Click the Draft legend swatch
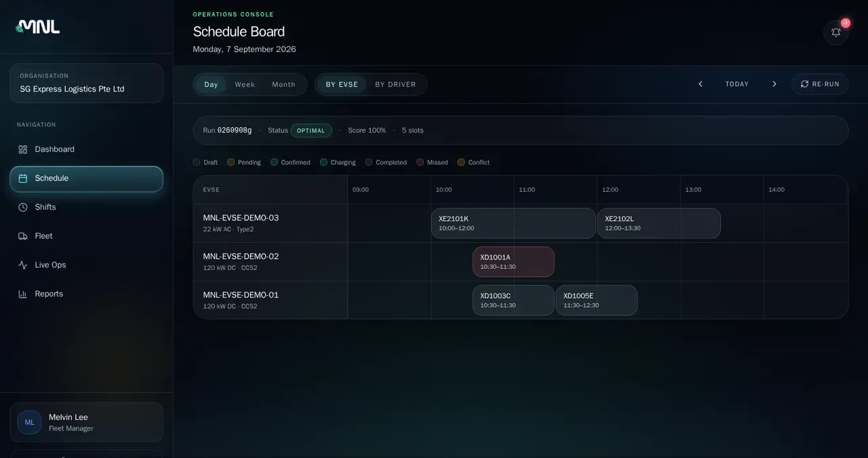Image resolution: width=868 pixels, height=458 pixels. point(197,163)
